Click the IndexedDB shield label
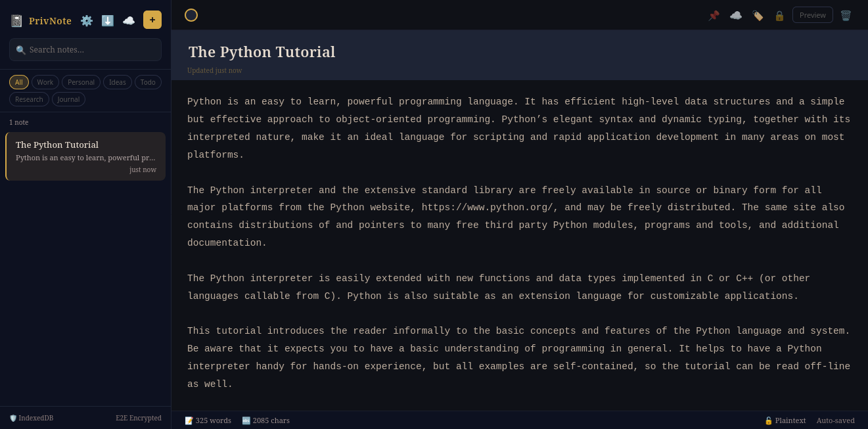Image resolution: width=868 pixels, height=429 pixels. point(31,418)
